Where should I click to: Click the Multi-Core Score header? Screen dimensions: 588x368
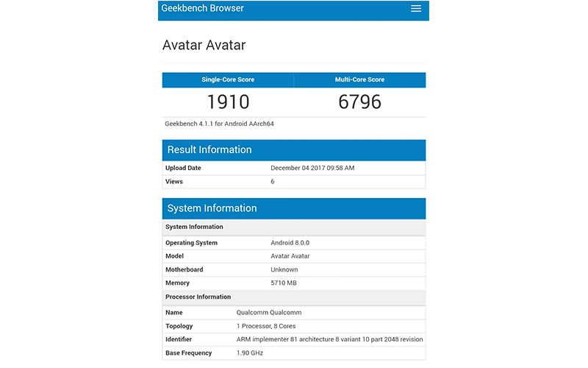pos(359,79)
